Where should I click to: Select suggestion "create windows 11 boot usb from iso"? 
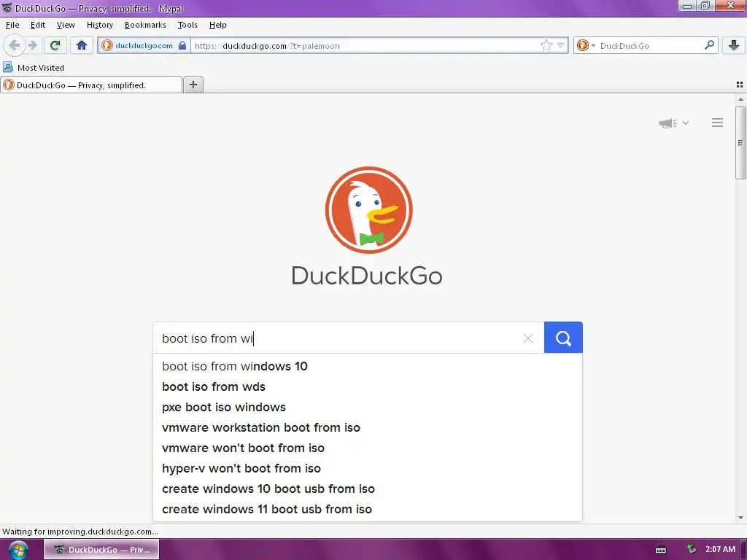(x=368, y=510)
